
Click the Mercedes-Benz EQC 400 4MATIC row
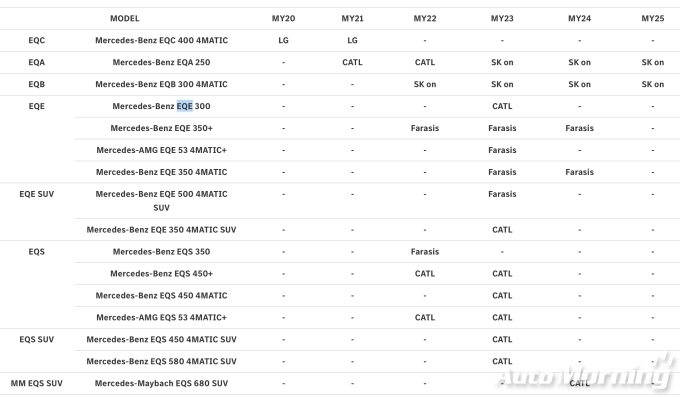340,40
